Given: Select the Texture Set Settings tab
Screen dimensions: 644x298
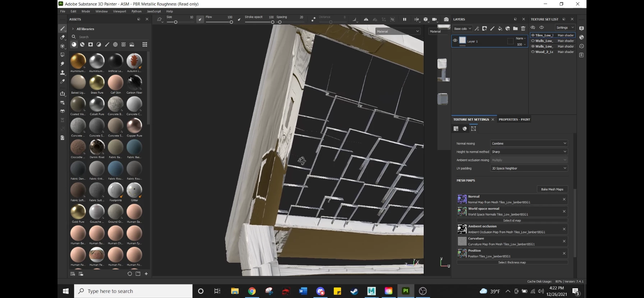Looking at the screenshot, I should click(x=471, y=119).
